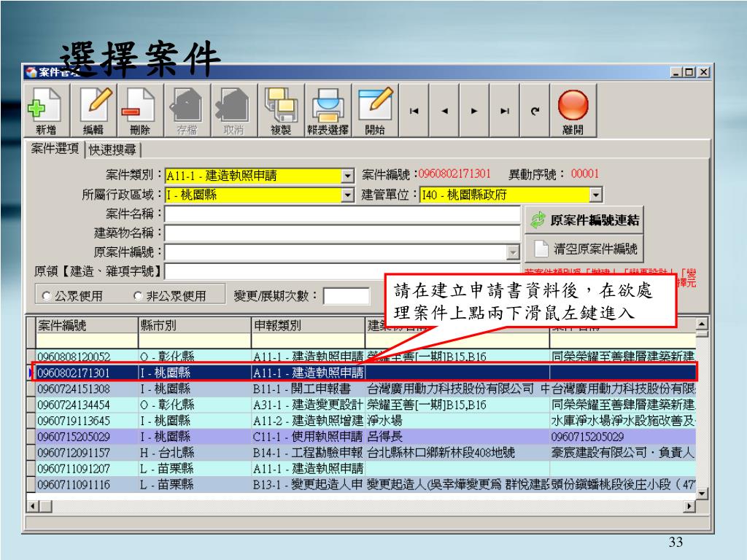This screenshot has height=560, width=747.
Task: Click the 建築物名稱 input field
Action: tap(342, 233)
